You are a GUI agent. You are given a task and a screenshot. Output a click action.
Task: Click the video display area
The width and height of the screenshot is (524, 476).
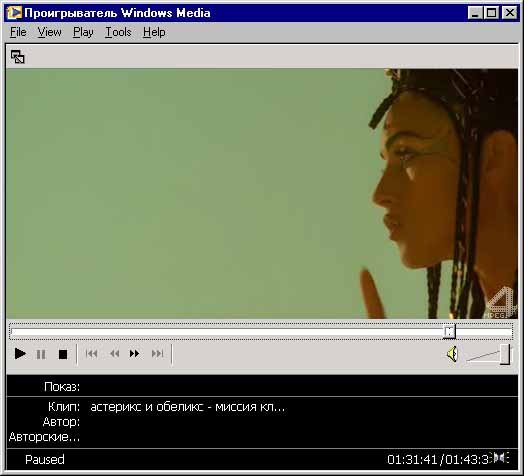[x=262, y=194]
